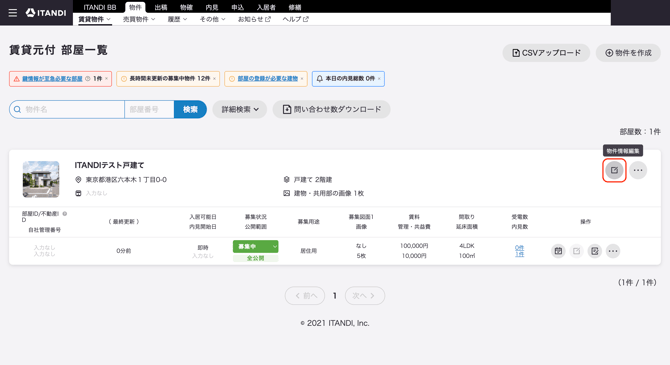Click the ITANDIテスト戸建て house thumbnail
Viewport: 670px width, 365px height.
(x=41, y=179)
